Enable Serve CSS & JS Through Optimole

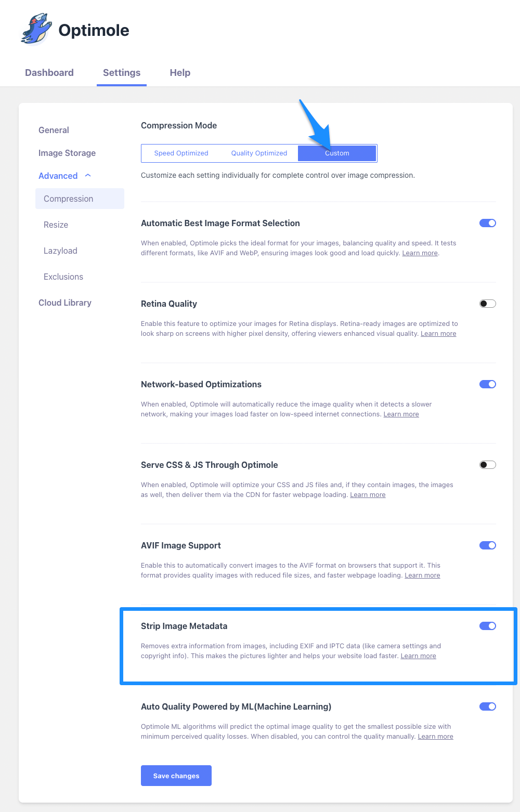(x=487, y=465)
